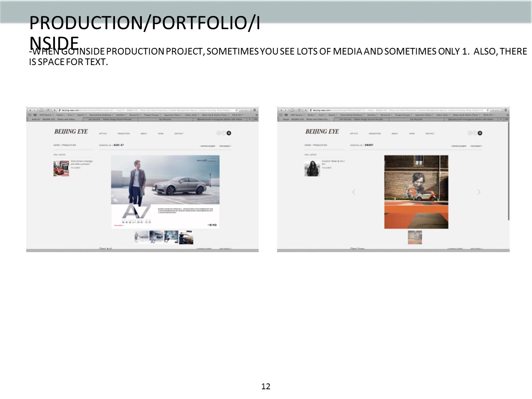Open the CONTACT menu on the Smart page
Image resolution: width=532 pixels, height=399 pixels.
(x=430, y=134)
